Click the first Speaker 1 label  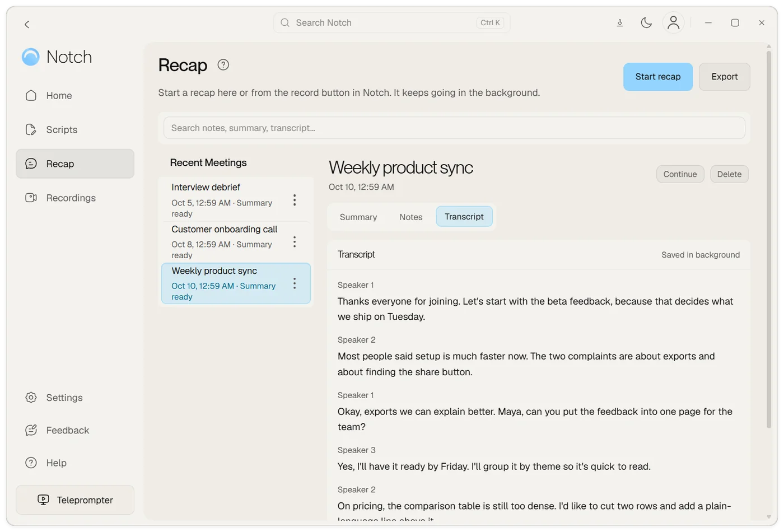356,285
